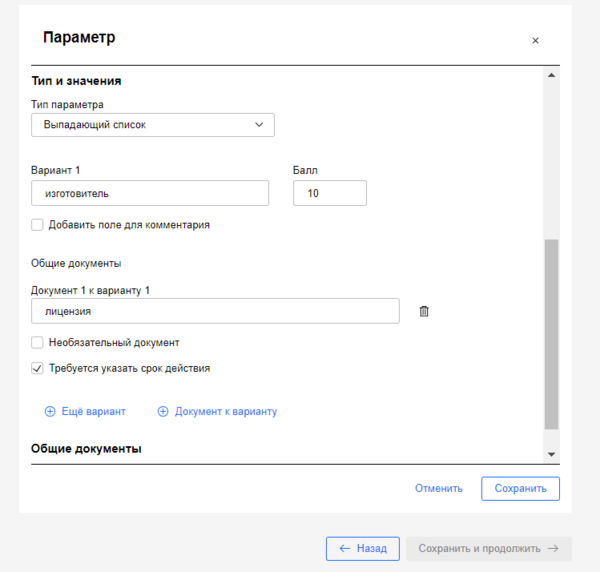Click the Документ 1 к варианту 1 field
The height and width of the screenshot is (572, 600).
[215, 312]
